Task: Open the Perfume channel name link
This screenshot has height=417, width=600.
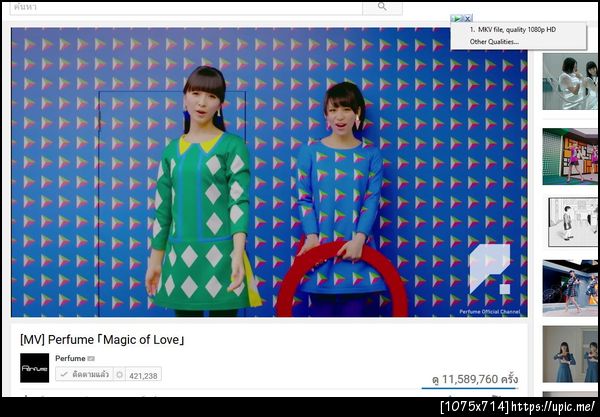Action: click(x=70, y=358)
